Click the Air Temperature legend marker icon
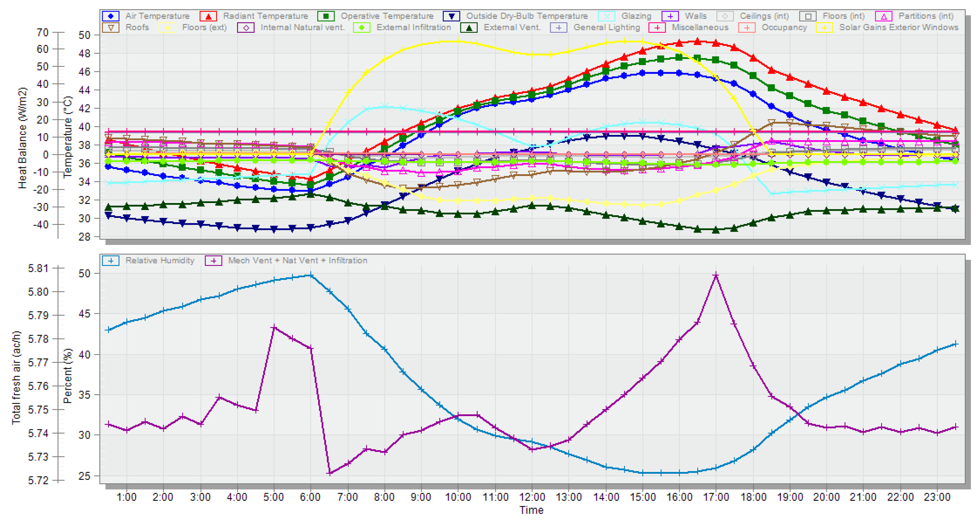The height and width of the screenshot is (520, 980). (x=111, y=16)
